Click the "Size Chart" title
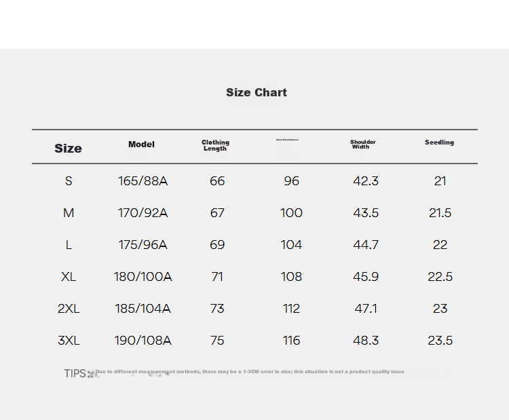 [x=257, y=92]
